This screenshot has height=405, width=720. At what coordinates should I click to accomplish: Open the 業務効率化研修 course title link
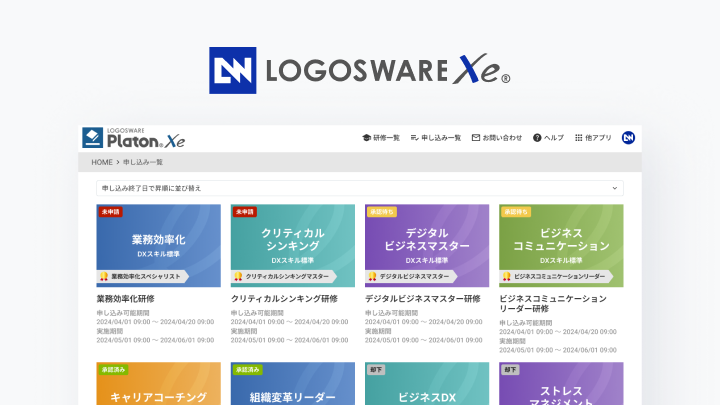[x=125, y=298]
